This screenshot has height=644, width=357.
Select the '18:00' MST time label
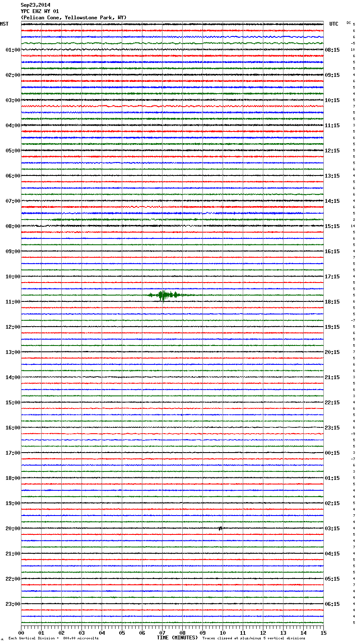[13, 478]
